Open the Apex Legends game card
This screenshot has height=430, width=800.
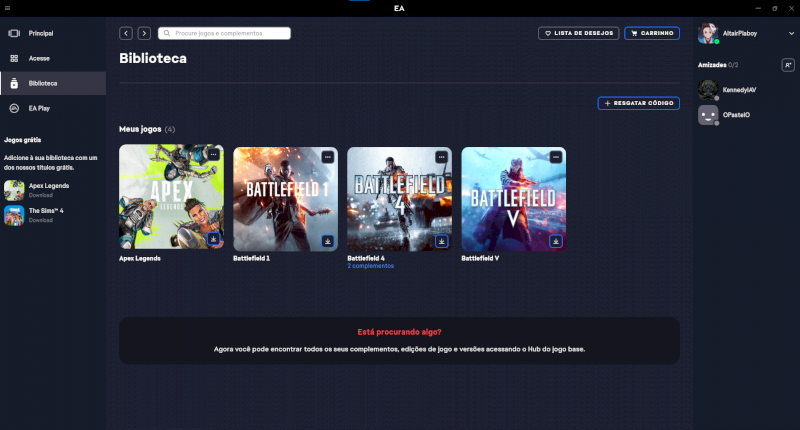[x=171, y=196]
